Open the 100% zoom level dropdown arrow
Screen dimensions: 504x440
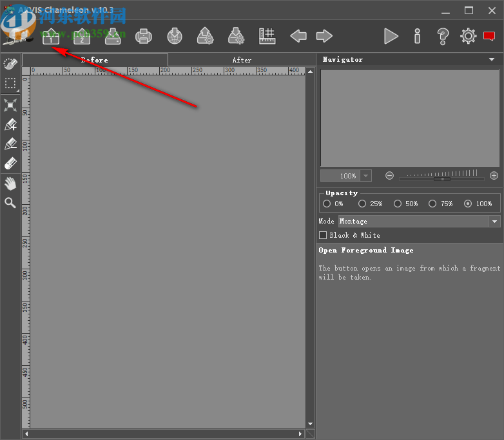pos(366,176)
